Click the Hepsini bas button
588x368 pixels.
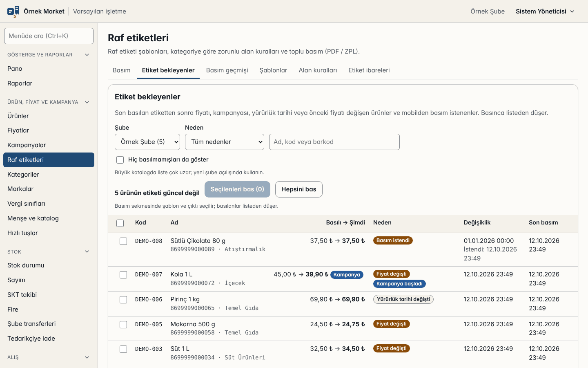point(299,189)
